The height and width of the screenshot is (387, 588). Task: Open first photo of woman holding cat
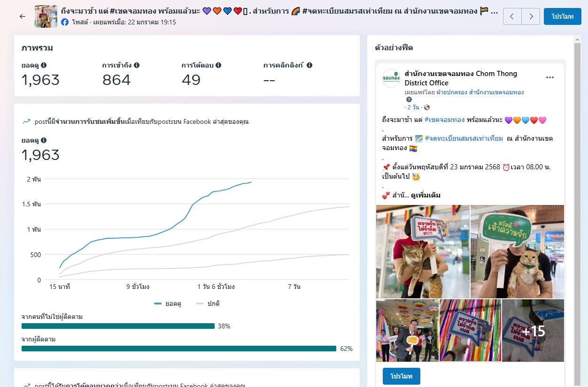point(423,251)
